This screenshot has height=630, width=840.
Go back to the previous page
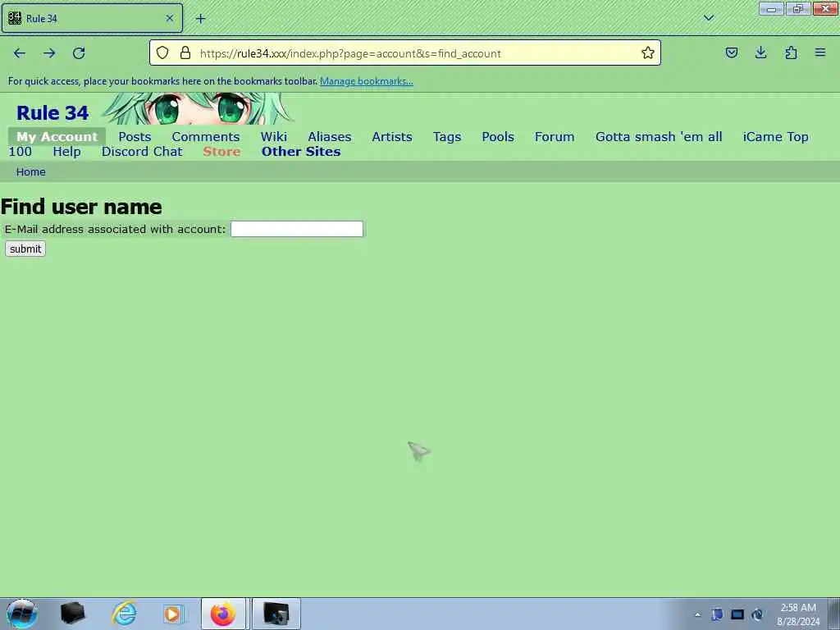[20, 53]
